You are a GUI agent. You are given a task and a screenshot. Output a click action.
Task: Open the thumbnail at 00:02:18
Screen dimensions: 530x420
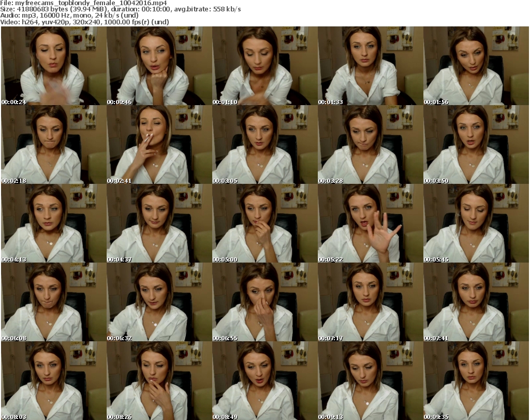[x=53, y=144]
